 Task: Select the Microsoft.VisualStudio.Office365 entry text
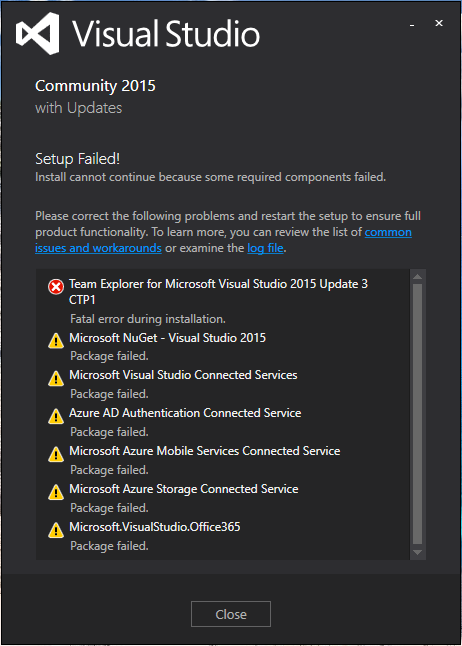[155, 527]
